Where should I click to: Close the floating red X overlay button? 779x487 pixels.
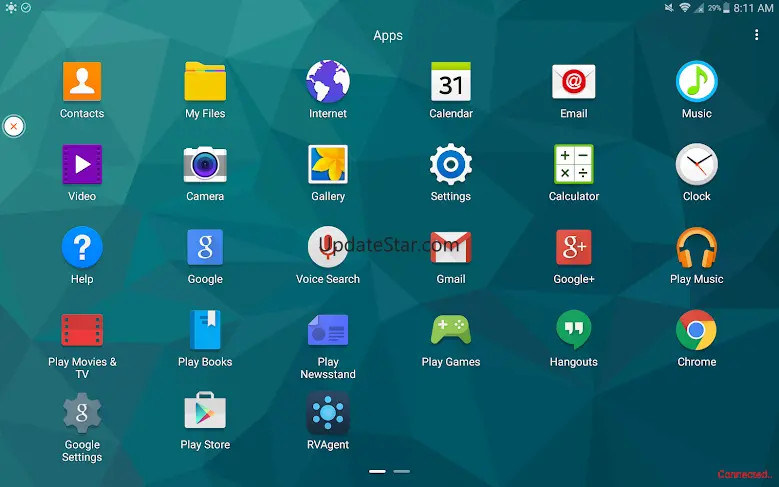(x=14, y=126)
